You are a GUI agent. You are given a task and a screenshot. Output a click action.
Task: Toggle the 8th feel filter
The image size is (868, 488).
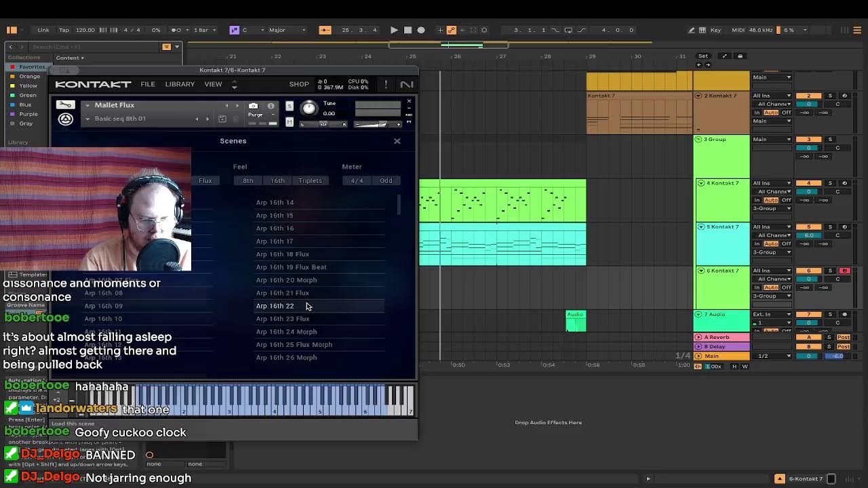[x=248, y=181]
